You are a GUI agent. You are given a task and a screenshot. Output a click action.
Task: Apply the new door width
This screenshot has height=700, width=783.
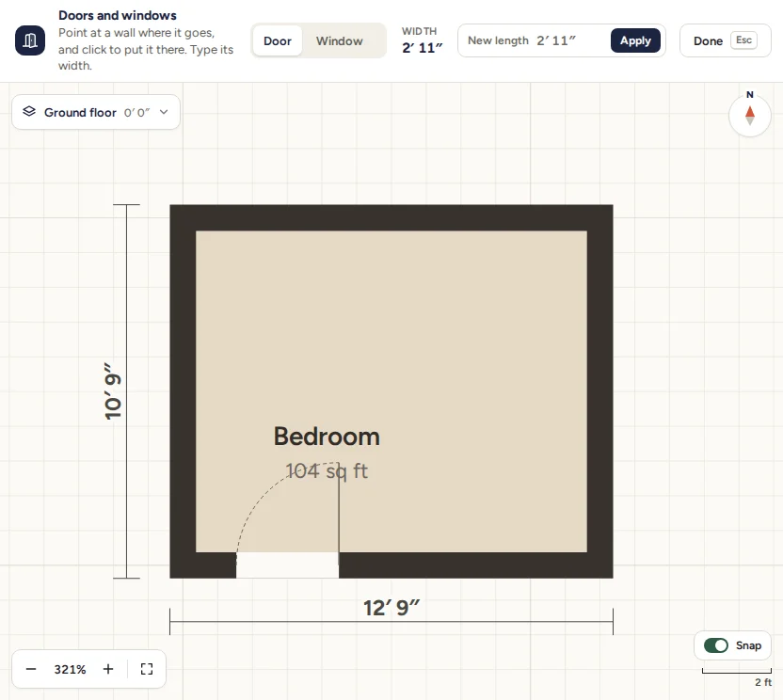[x=635, y=40]
